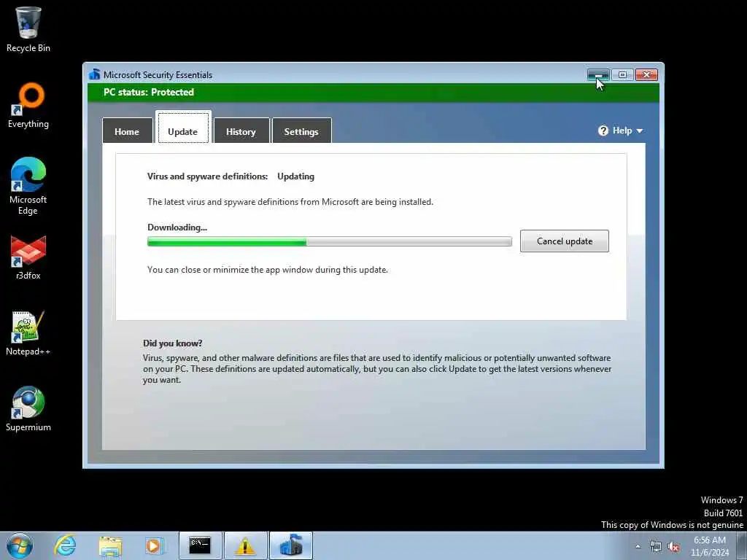Launch Windows Media Player from taskbar
The height and width of the screenshot is (560, 747).
coord(154,545)
